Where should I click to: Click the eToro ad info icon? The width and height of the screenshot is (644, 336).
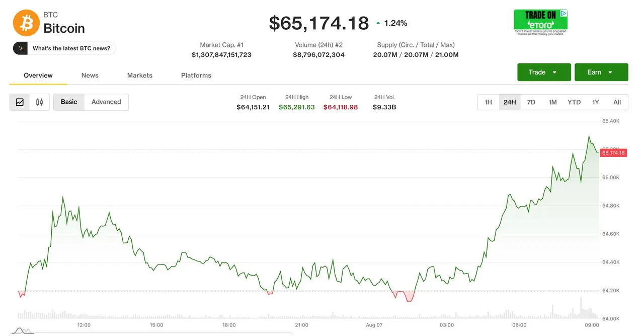pyautogui.click(x=564, y=14)
